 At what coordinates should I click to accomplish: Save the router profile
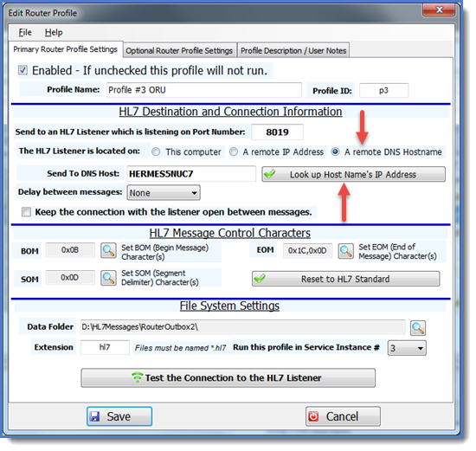[x=119, y=416]
